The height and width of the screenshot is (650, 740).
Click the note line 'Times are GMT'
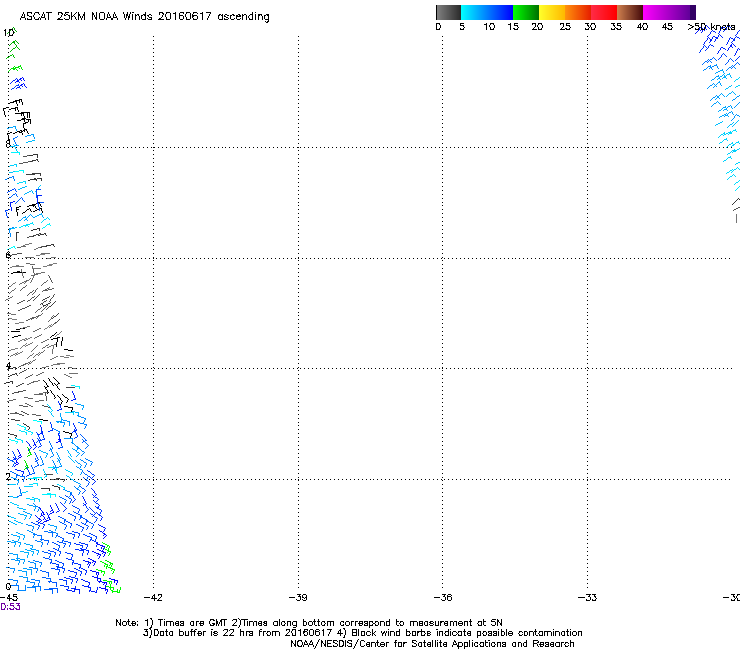click(193, 623)
